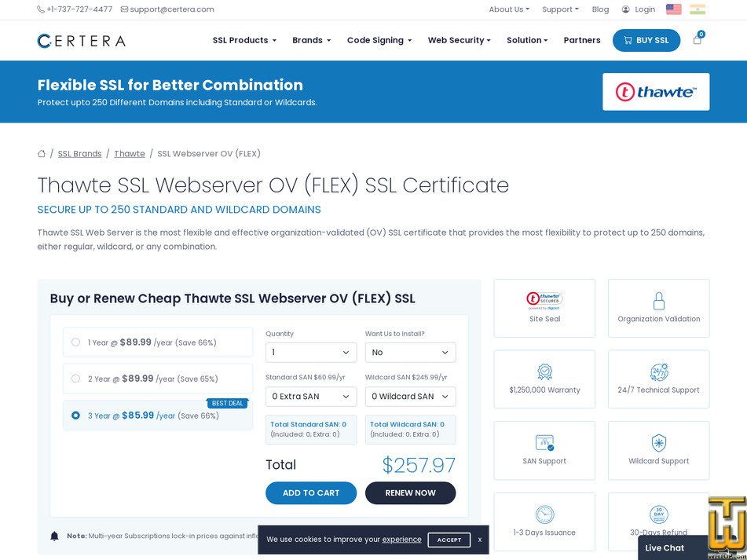Choose the 3 Year Best Deal plan
The width and height of the screenshot is (747, 560).
[75, 415]
